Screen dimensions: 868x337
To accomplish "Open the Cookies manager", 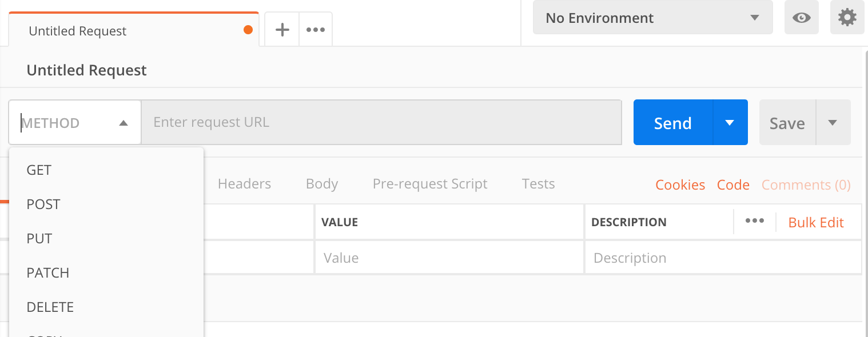I will pos(680,184).
